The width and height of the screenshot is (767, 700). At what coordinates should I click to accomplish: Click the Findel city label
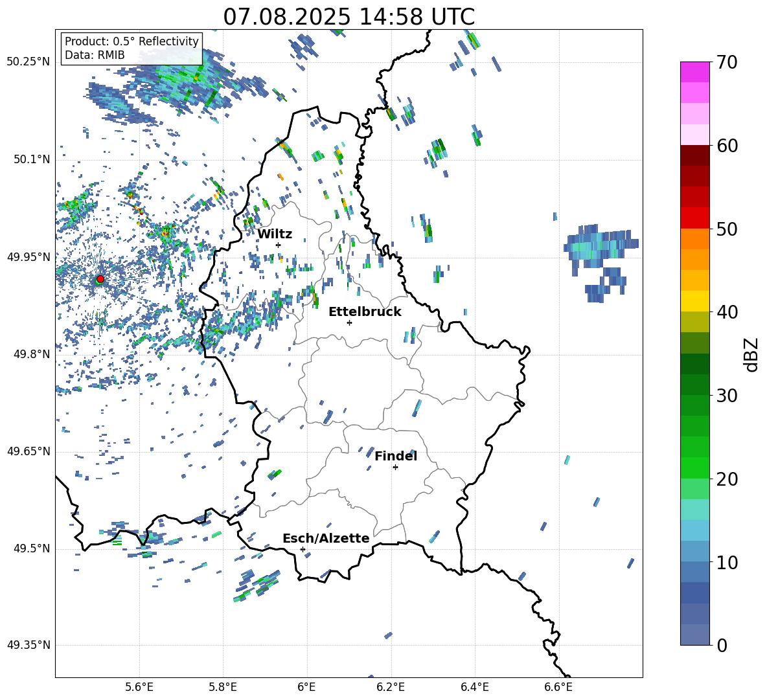396,456
